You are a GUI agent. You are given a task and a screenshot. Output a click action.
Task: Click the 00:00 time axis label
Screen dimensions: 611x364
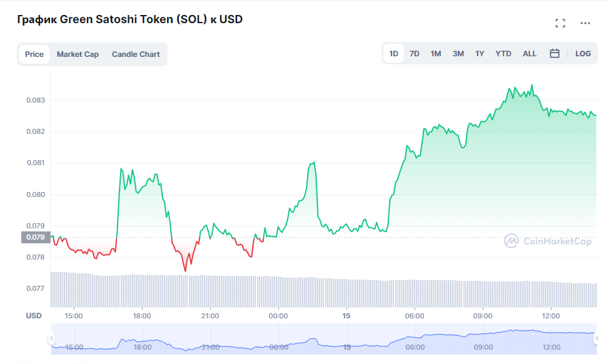pos(278,316)
